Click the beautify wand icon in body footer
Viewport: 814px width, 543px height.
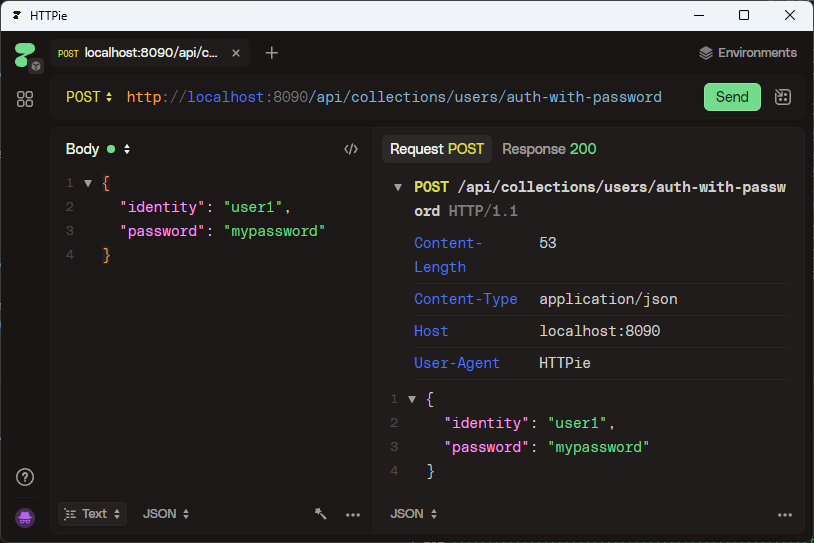pyautogui.click(x=321, y=514)
